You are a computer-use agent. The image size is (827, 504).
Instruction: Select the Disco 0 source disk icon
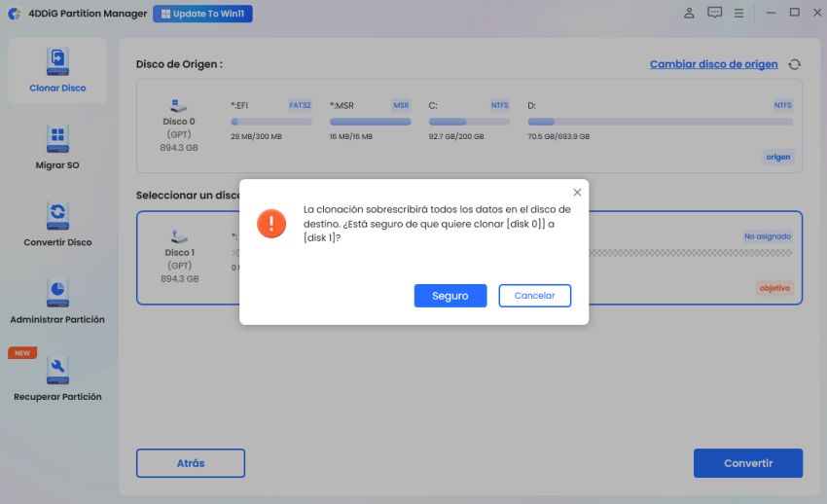[x=179, y=105]
